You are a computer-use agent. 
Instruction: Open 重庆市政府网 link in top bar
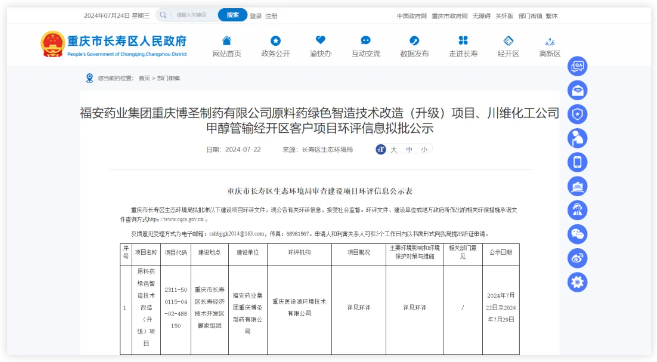click(x=450, y=16)
